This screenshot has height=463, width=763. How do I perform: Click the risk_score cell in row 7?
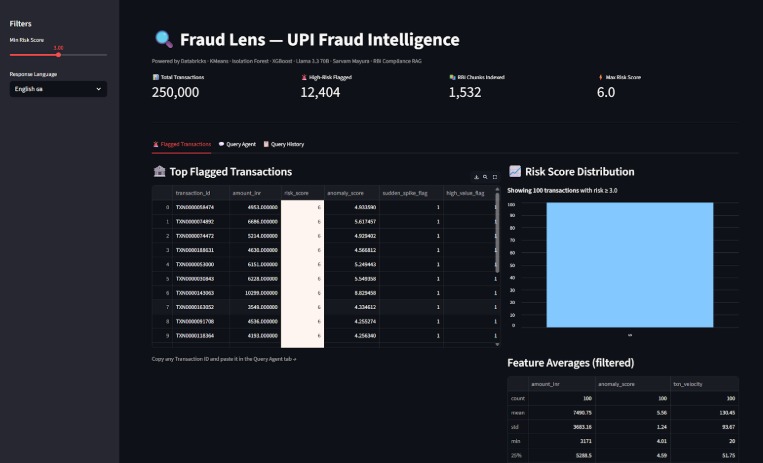pos(303,307)
